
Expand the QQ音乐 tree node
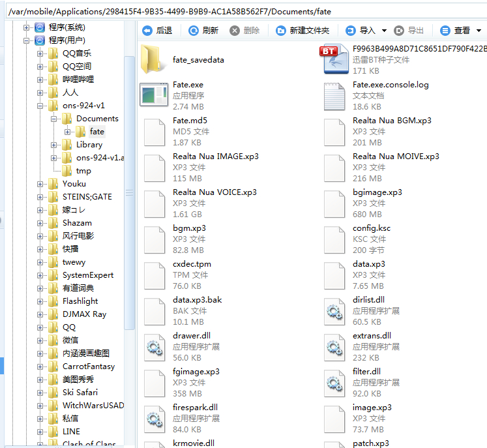[x=40, y=53]
